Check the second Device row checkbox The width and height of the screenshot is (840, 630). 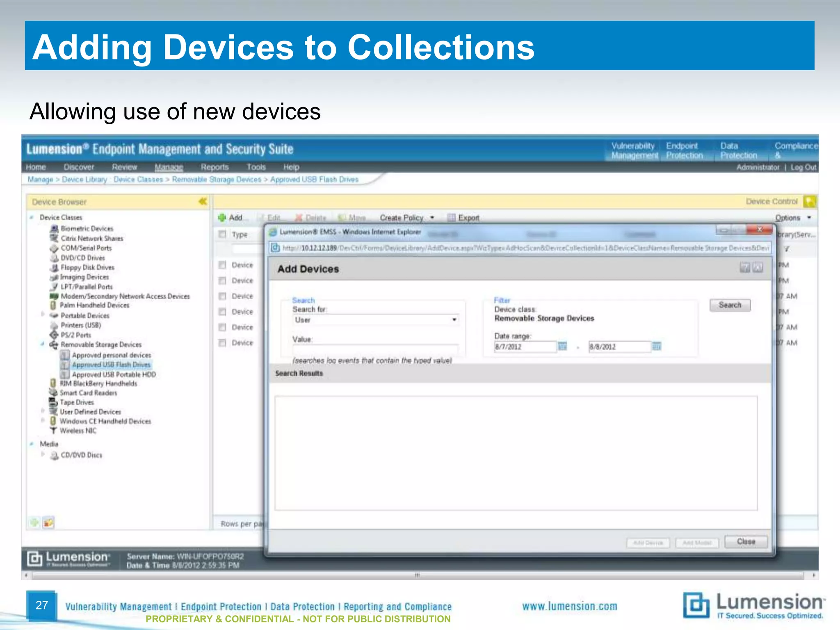click(222, 281)
